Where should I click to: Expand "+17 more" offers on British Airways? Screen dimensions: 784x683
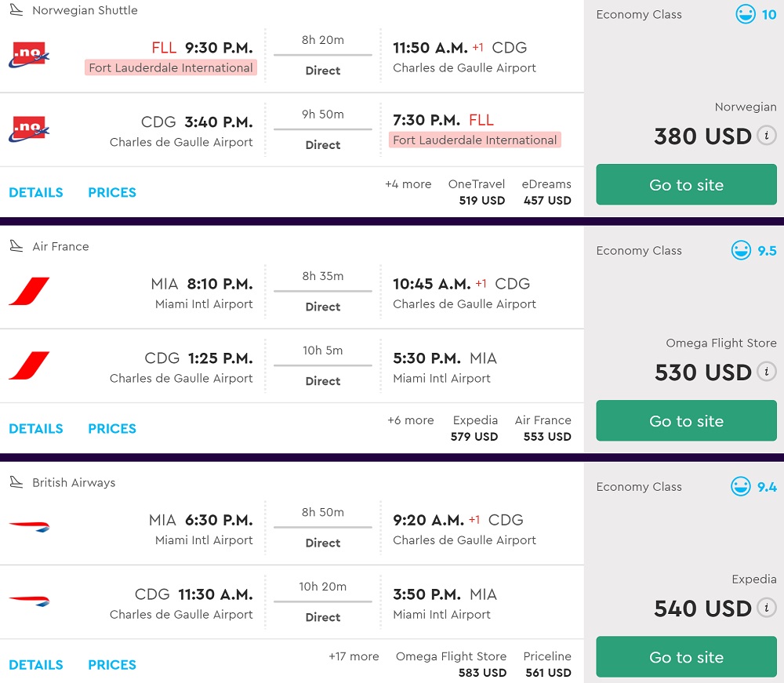click(354, 656)
